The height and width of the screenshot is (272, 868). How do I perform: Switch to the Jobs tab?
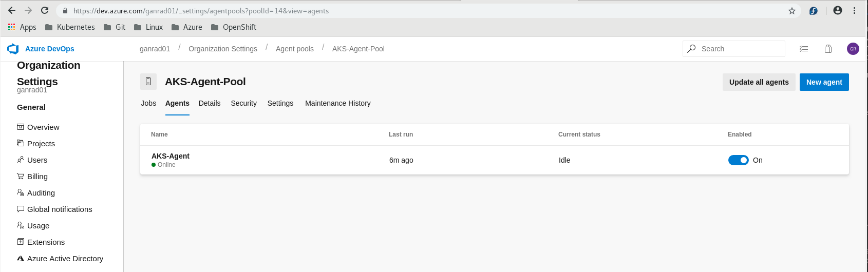(148, 103)
